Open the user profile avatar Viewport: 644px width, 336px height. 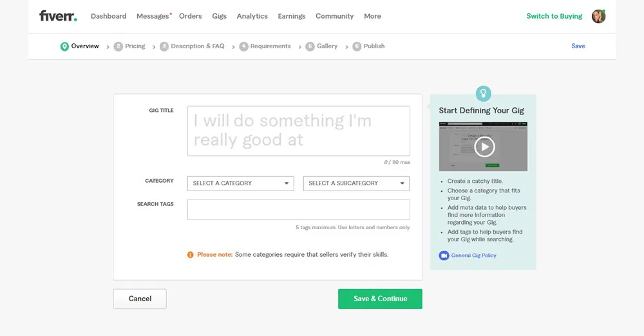point(598,16)
